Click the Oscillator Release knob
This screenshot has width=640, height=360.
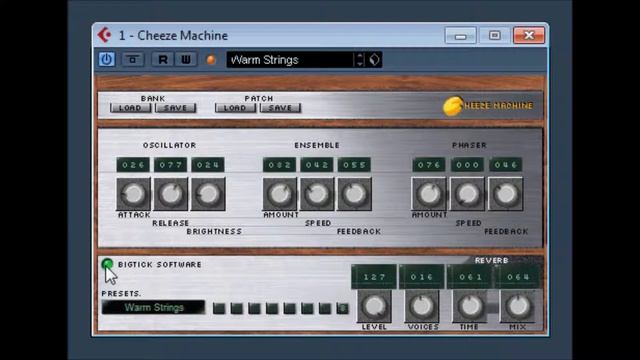(171, 194)
